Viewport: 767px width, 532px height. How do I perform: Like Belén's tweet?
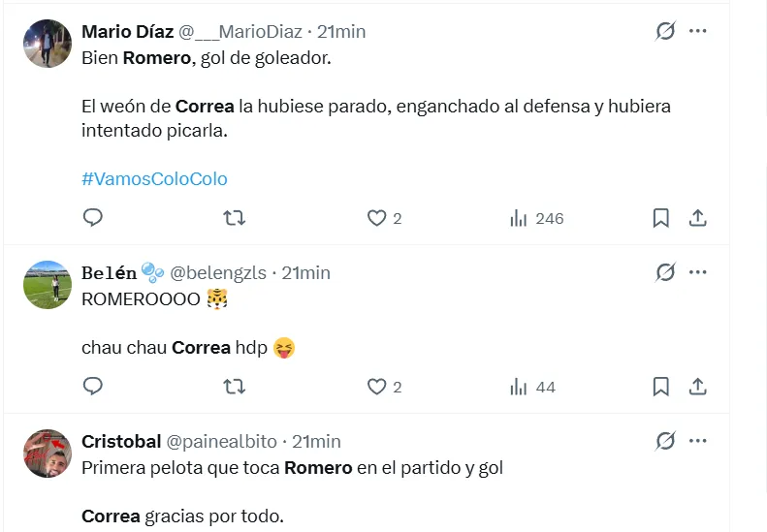pos(377,387)
